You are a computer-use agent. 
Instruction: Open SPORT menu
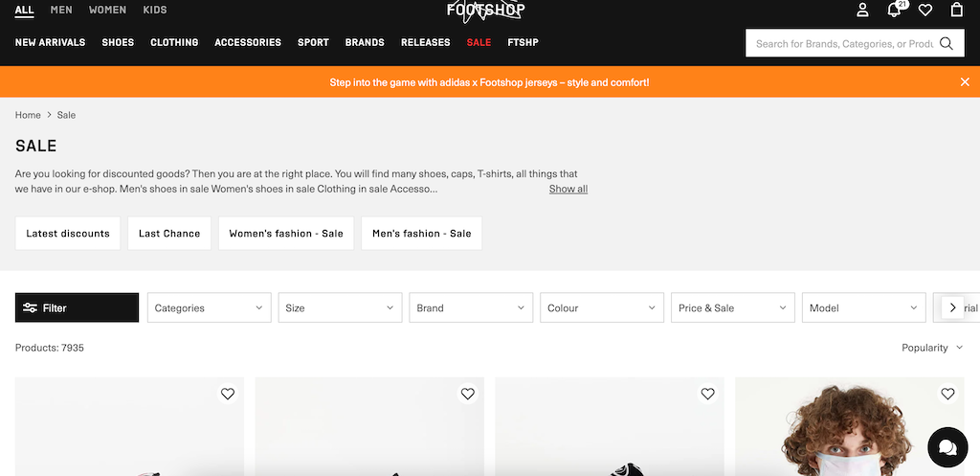(313, 42)
